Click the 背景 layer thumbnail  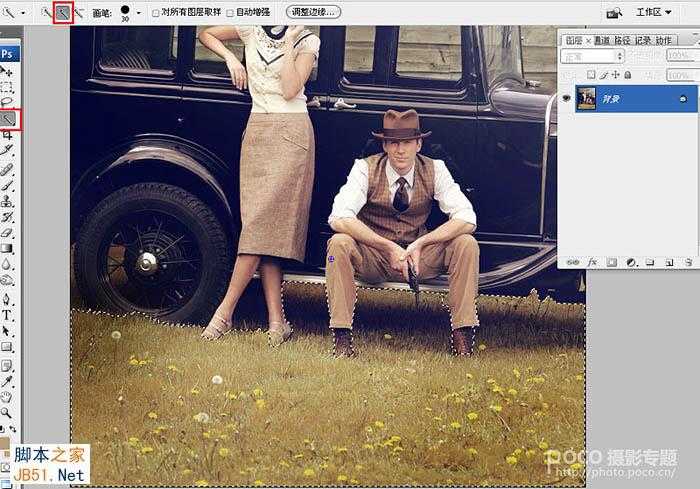(x=586, y=99)
